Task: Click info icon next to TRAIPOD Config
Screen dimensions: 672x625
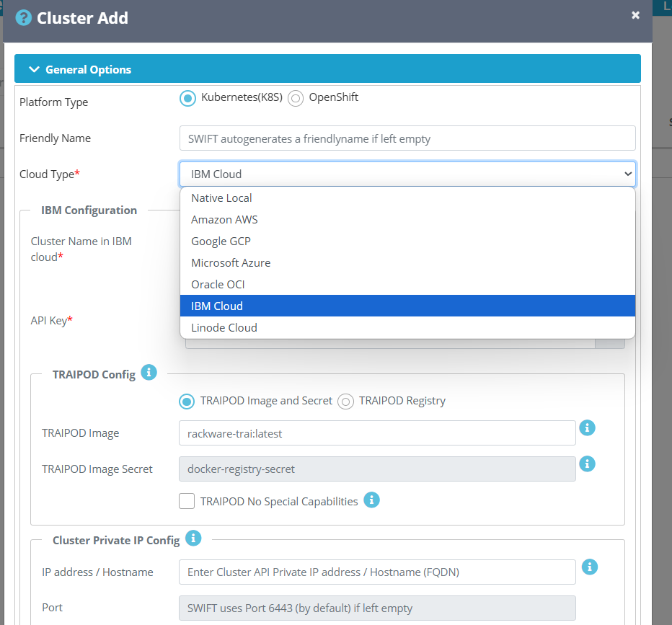Action: point(149,372)
